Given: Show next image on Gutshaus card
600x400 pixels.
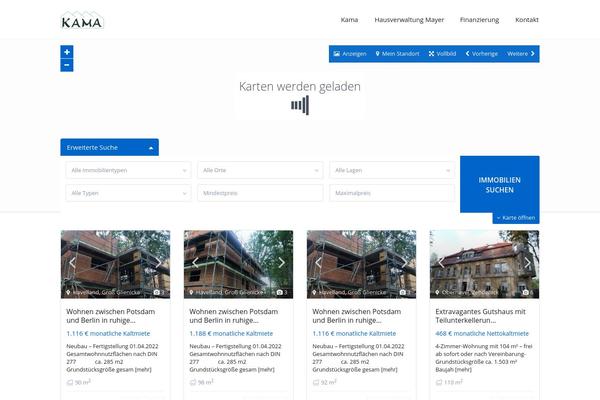Looking at the screenshot, I should (528, 263).
